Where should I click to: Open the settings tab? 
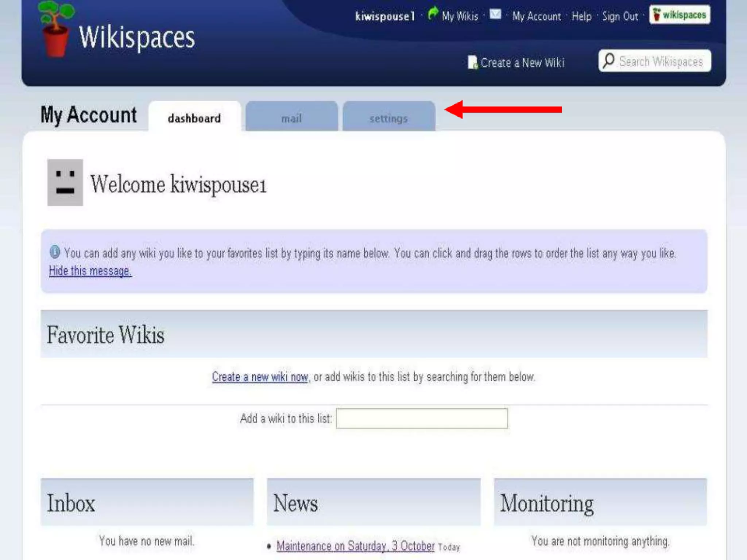[388, 118]
